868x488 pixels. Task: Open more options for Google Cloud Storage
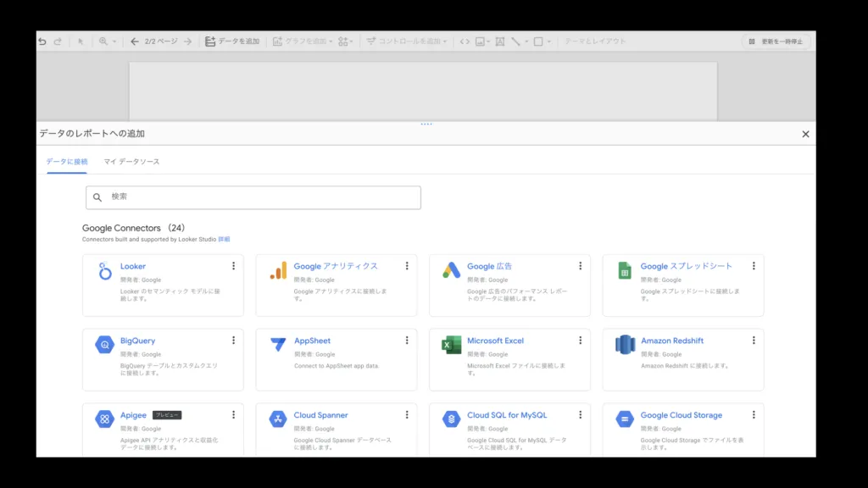click(754, 414)
